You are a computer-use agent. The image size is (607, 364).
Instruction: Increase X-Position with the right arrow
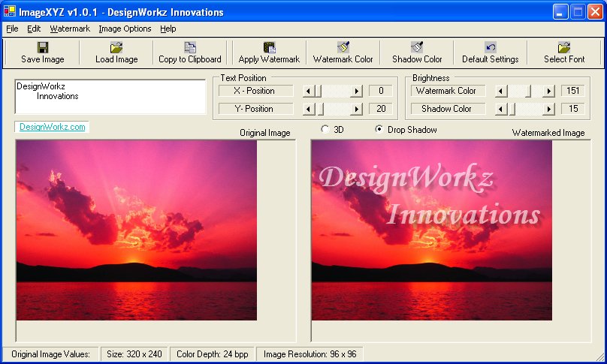tap(356, 91)
